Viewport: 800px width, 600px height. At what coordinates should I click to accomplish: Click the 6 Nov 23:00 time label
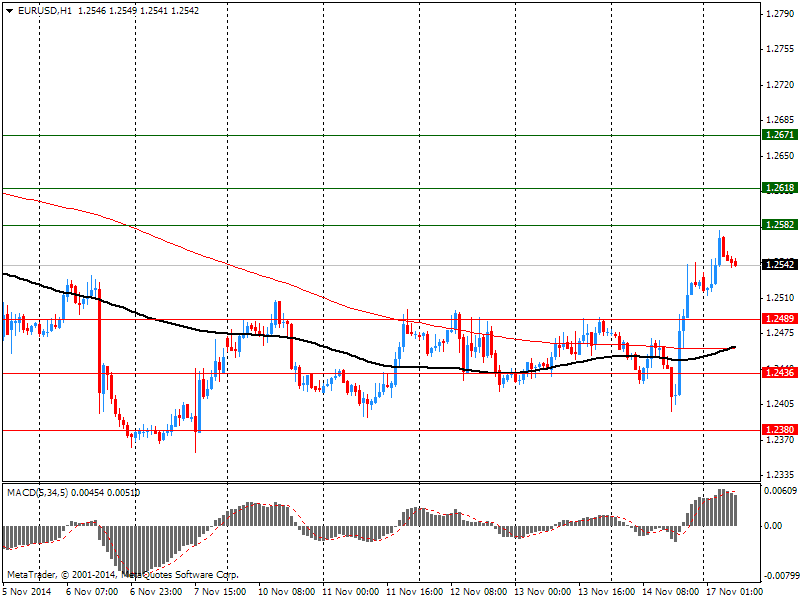tap(156, 592)
